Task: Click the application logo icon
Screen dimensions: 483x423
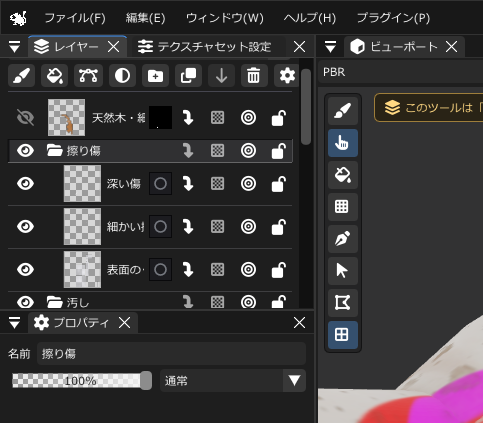Action: point(18,18)
